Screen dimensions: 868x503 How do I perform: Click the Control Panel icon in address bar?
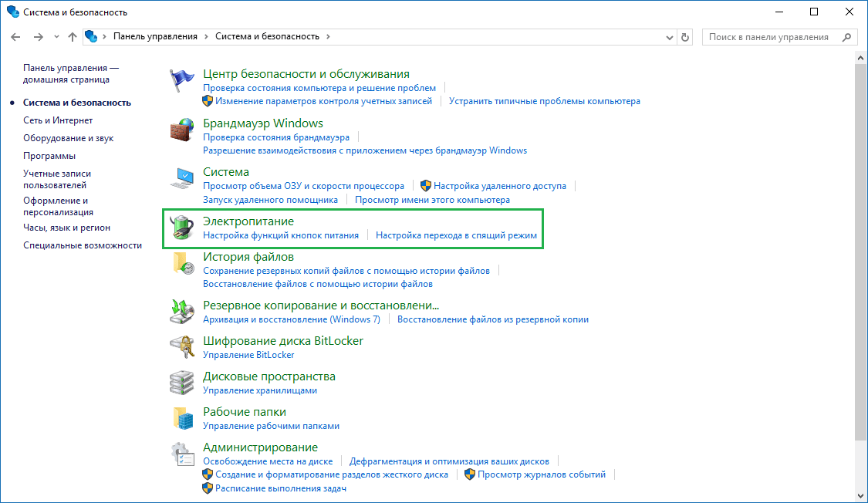coord(91,36)
